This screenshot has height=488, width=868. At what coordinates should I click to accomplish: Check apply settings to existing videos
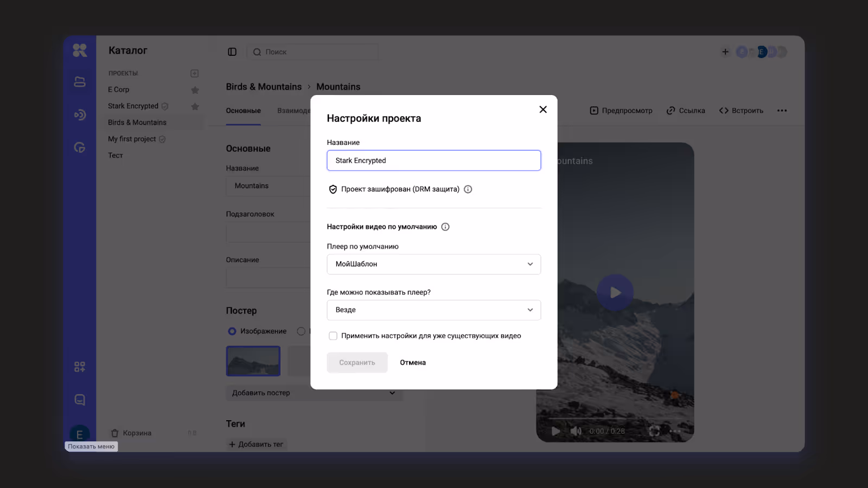(x=333, y=336)
